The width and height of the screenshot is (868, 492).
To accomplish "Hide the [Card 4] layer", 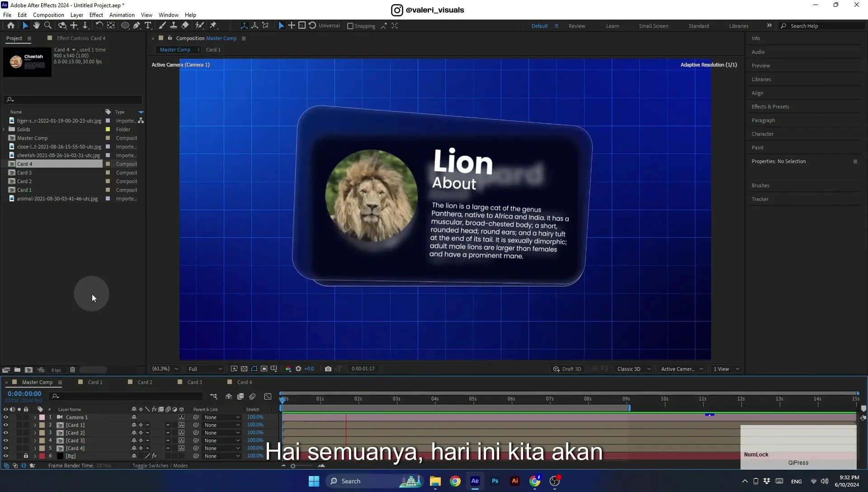I will coord(5,448).
